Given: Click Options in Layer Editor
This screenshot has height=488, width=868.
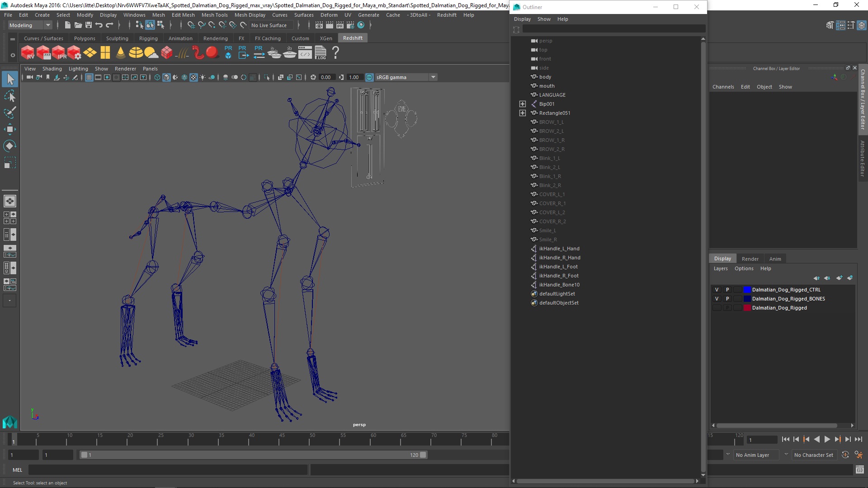Looking at the screenshot, I should pyautogui.click(x=744, y=268).
